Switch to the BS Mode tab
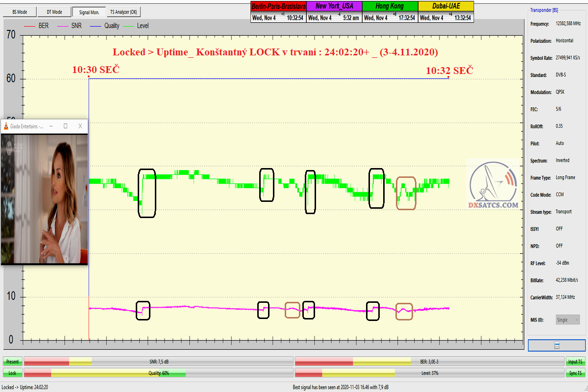Screen dimensions: 588x392 click(20, 12)
